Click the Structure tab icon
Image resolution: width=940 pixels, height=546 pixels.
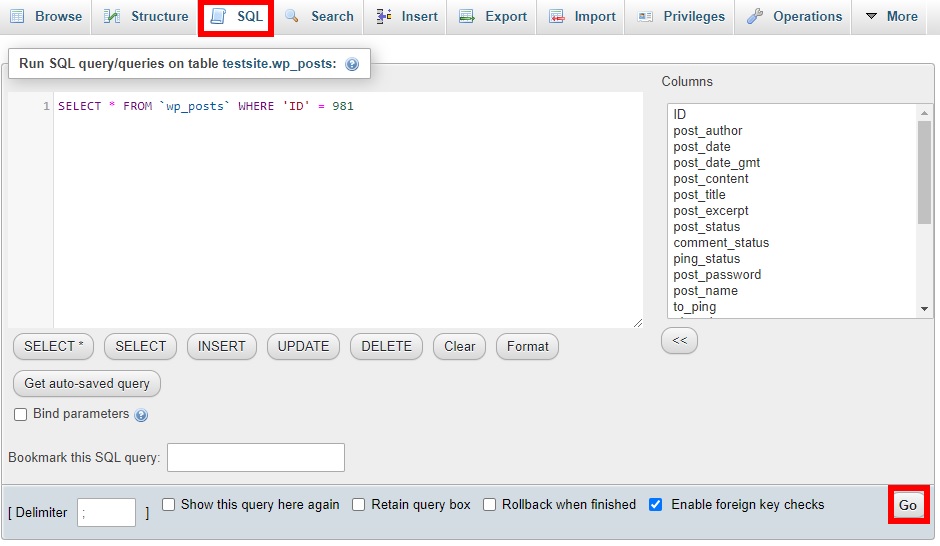[x=113, y=16]
